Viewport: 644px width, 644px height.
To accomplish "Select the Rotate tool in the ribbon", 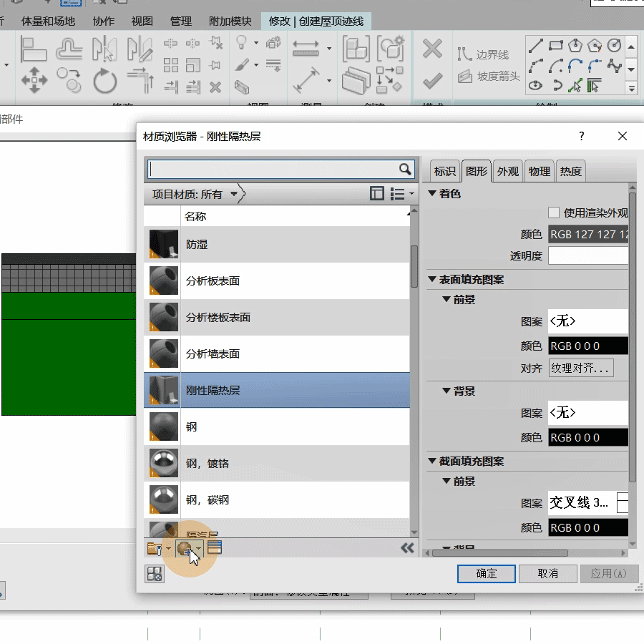I will pos(104,79).
